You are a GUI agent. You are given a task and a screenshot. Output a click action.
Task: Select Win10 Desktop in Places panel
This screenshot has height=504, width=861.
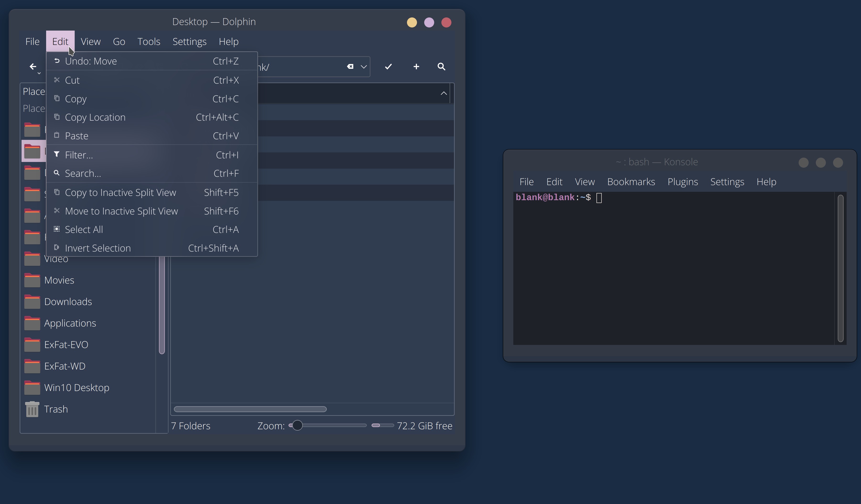tap(88, 388)
